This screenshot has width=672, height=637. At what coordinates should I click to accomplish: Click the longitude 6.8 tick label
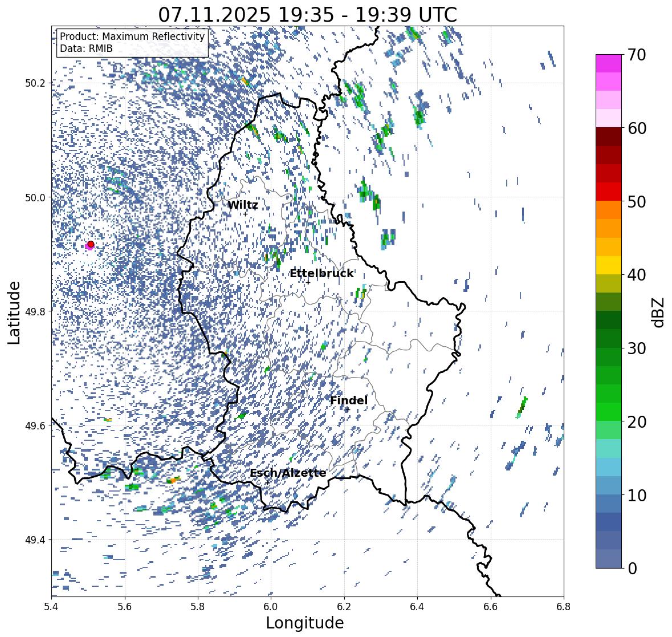564,607
